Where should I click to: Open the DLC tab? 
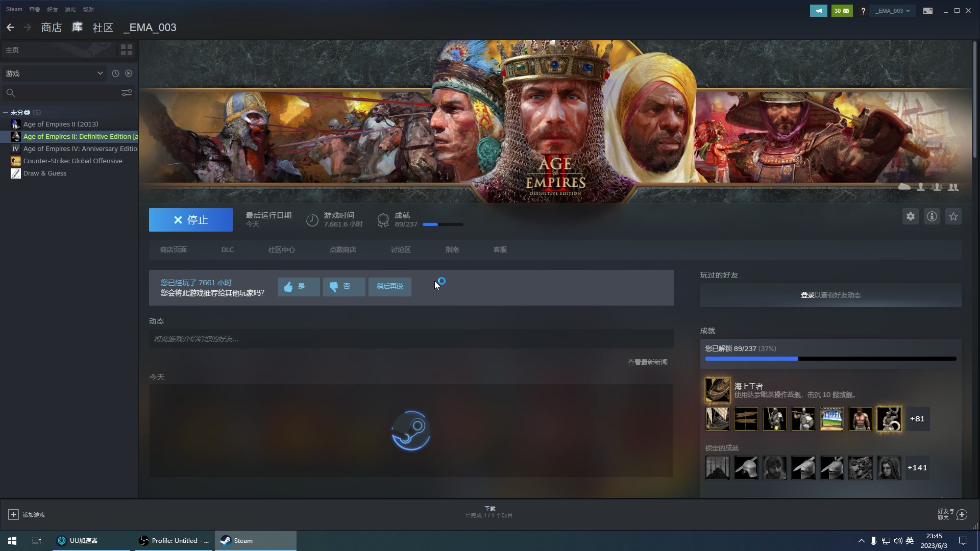pyautogui.click(x=228, y=249)
